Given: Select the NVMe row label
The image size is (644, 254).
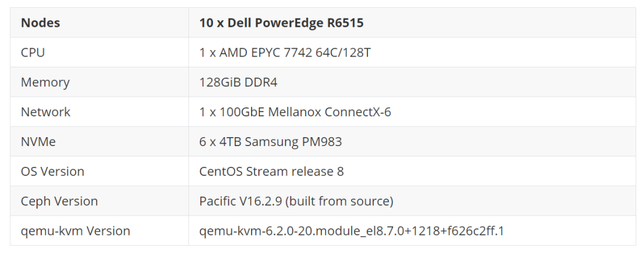Looking at the screenshot, I should click(x=38, y=142).
